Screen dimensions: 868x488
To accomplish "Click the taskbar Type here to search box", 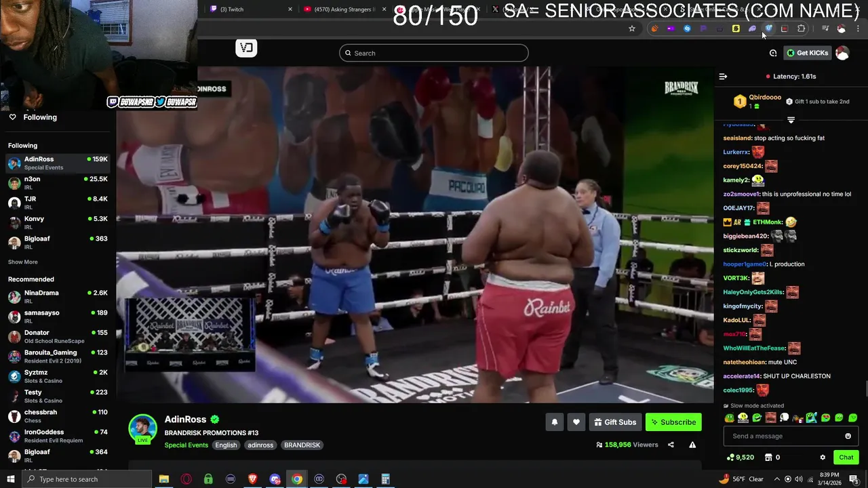I will pyautogui.click(x=87, y=479).
